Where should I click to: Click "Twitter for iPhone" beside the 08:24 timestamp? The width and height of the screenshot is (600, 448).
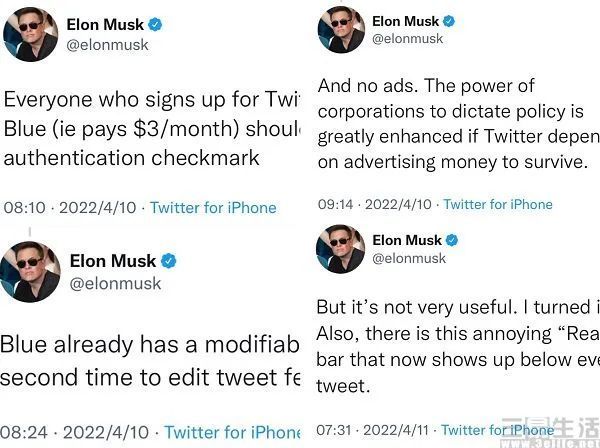tap(232, 432)
